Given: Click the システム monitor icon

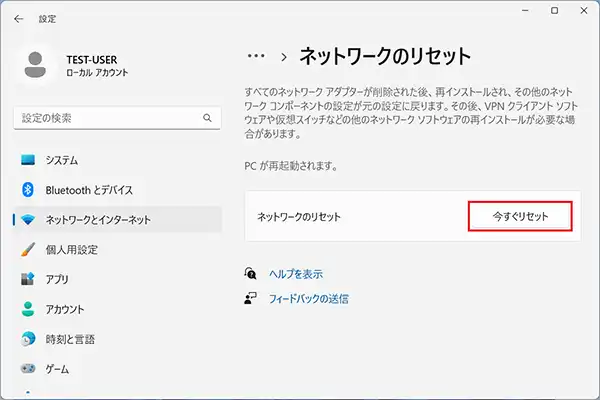Looking at the screenshot, I should click(x=28, y=160).
